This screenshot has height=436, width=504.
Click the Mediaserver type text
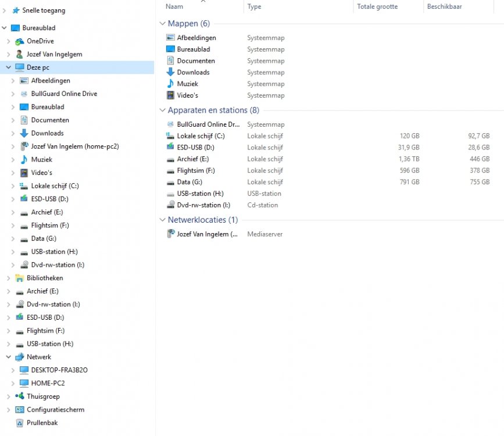265,234
